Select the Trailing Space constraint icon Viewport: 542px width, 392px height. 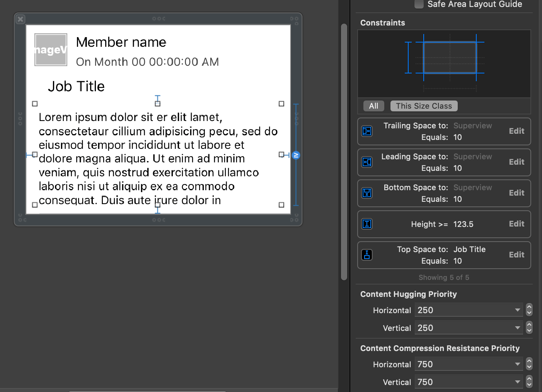pos(366,131)
